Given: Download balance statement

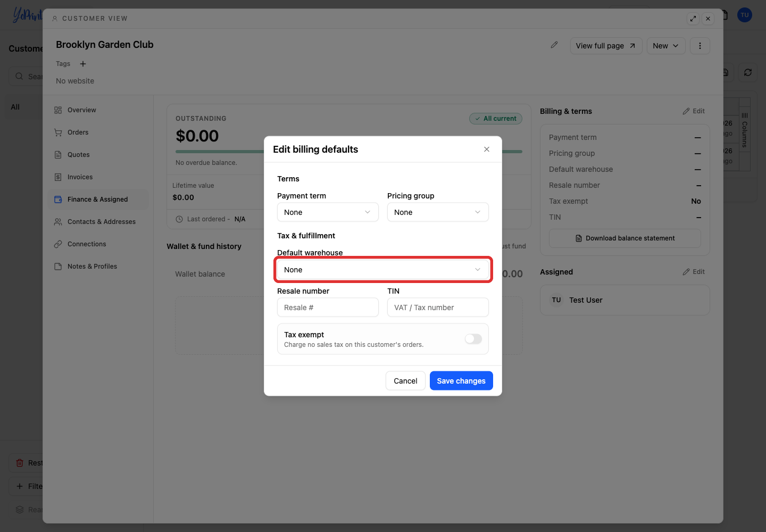Looking at the screenshot, I should click(625, 238).
